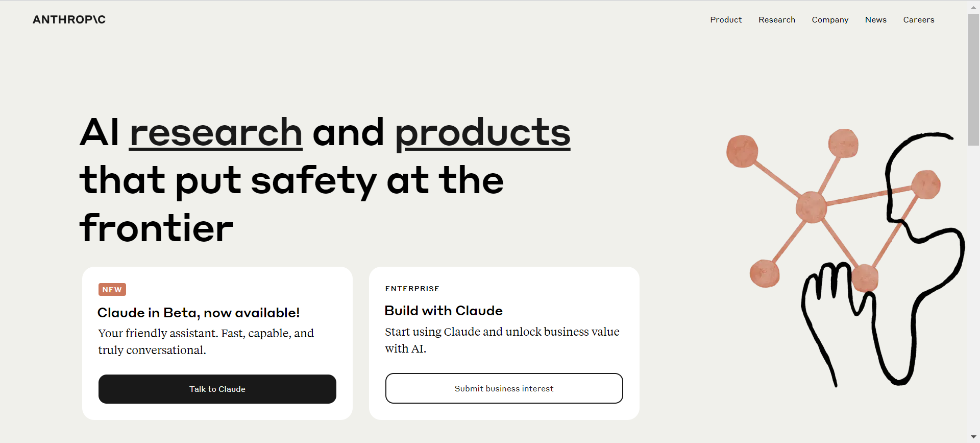Click the "Your friendly assistant" description text
The width and height of the screenshot is (980, 443).
tap(206, 341)
